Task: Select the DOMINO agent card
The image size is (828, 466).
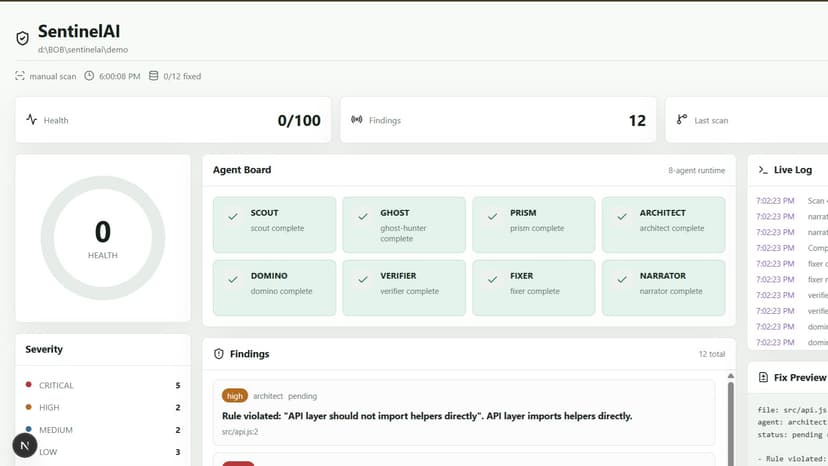Action: (274, 287)
